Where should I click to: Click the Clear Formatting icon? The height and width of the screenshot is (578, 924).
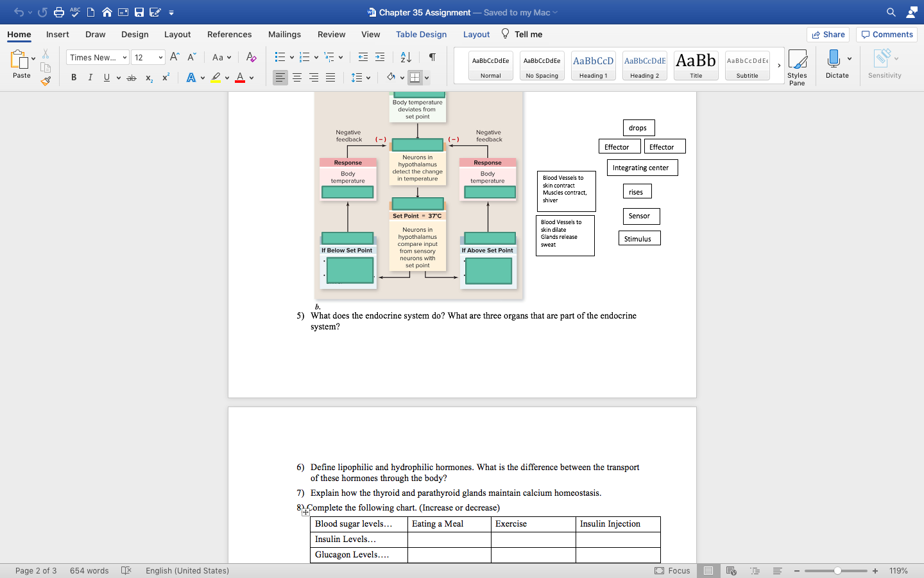[251, 57]
